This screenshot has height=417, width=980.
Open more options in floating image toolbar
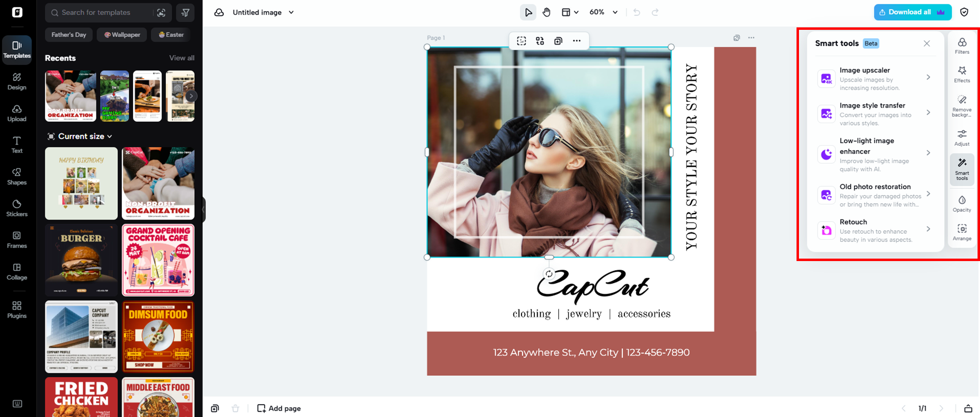coord(577,41)
